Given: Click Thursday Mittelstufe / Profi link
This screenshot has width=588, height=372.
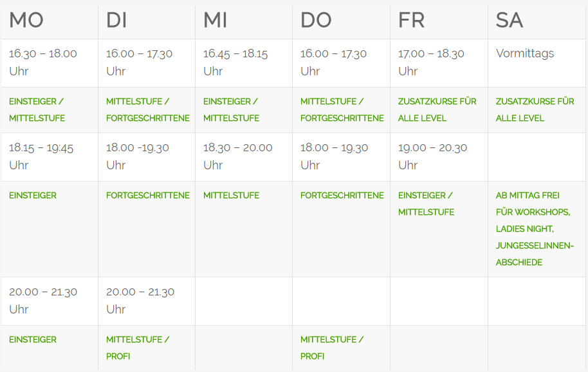Looking at the screenshot, I should click(332, 348).
